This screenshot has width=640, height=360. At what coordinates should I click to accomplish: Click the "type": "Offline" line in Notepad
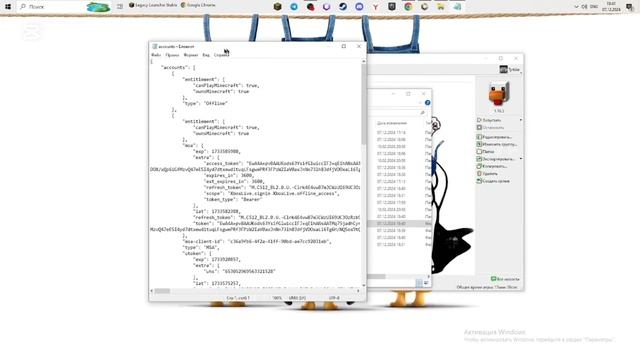point(205,103)
